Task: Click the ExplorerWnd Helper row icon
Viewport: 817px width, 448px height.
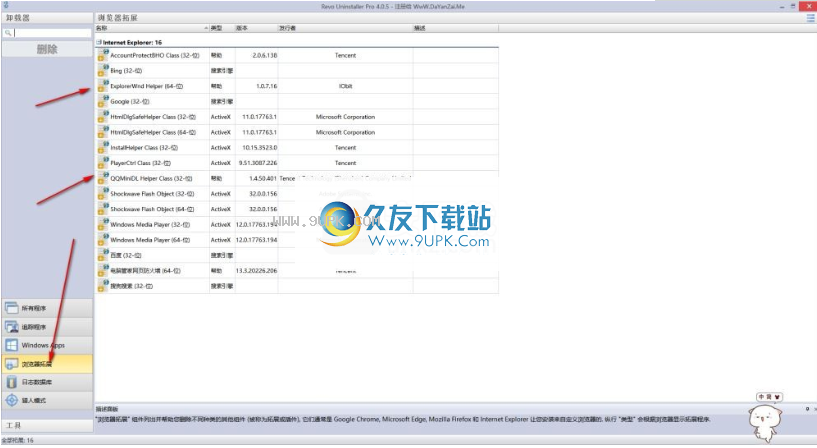Action: tap(103, 86)
